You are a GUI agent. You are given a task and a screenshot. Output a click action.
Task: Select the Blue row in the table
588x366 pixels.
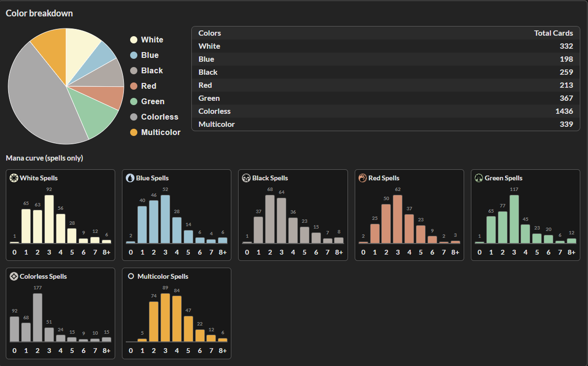386,59
